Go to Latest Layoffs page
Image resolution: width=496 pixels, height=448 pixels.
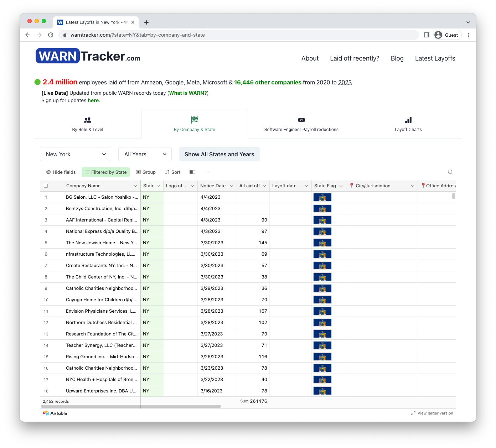[435, 58]
